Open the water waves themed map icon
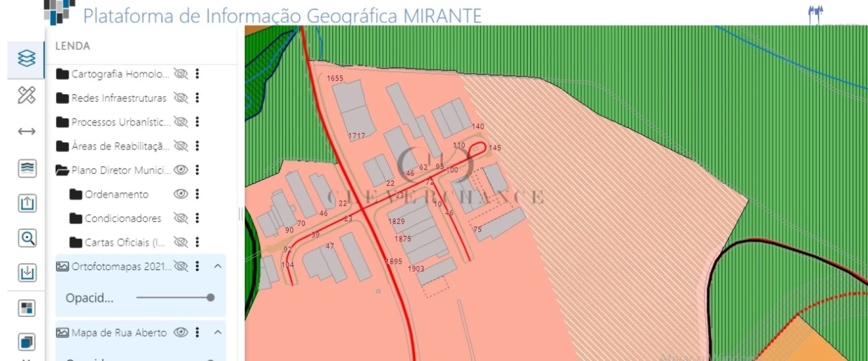868x361 pixels. [27, 168]
